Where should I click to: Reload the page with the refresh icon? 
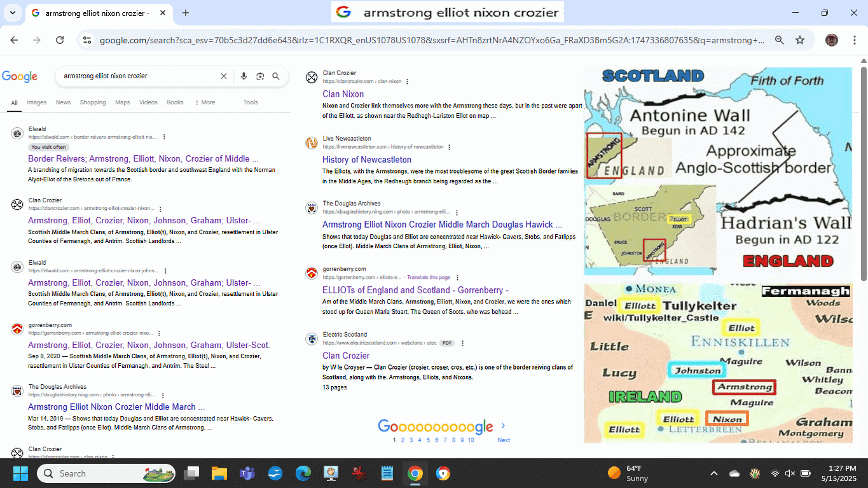pyautogui.click(x=60, y=40)
